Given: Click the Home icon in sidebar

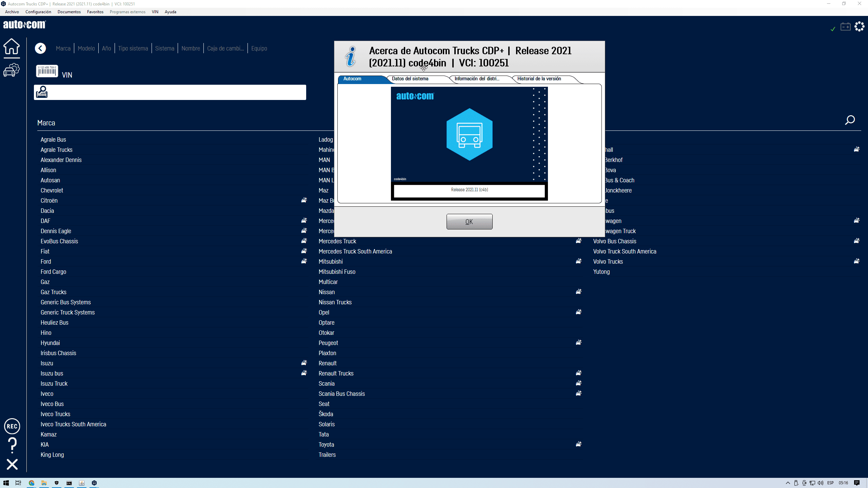Looking at the screenshot, I should point(12,46).
